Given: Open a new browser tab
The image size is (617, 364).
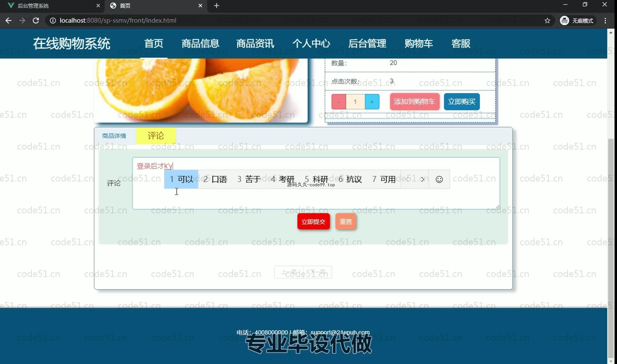Looking at the screenshot, I should point(216,6).
